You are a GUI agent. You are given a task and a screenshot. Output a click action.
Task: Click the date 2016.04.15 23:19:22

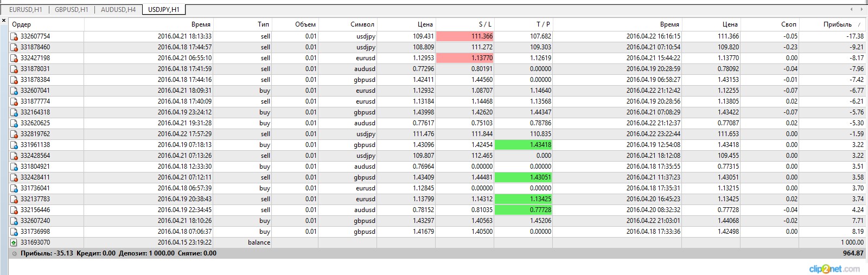click(x=184, y=242)
